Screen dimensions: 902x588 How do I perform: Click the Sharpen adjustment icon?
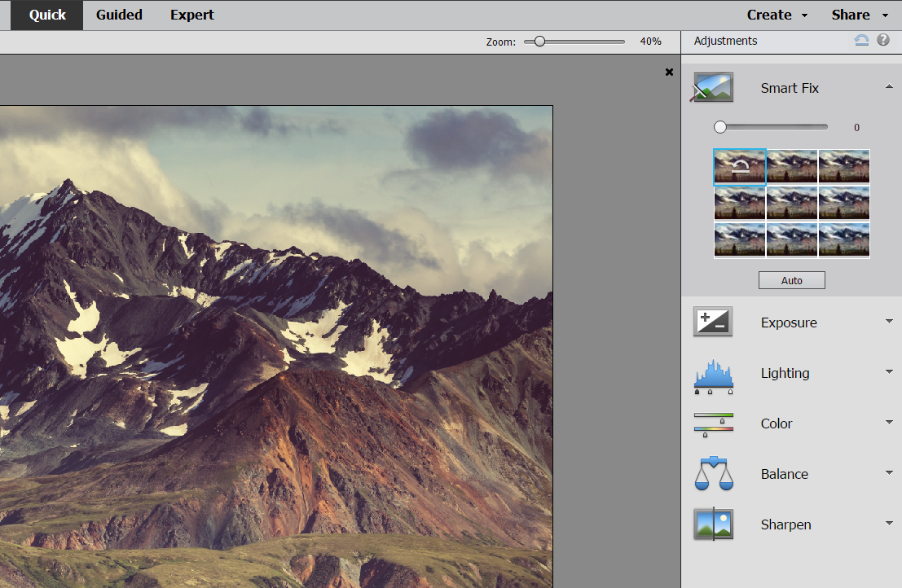coord(712,524)
